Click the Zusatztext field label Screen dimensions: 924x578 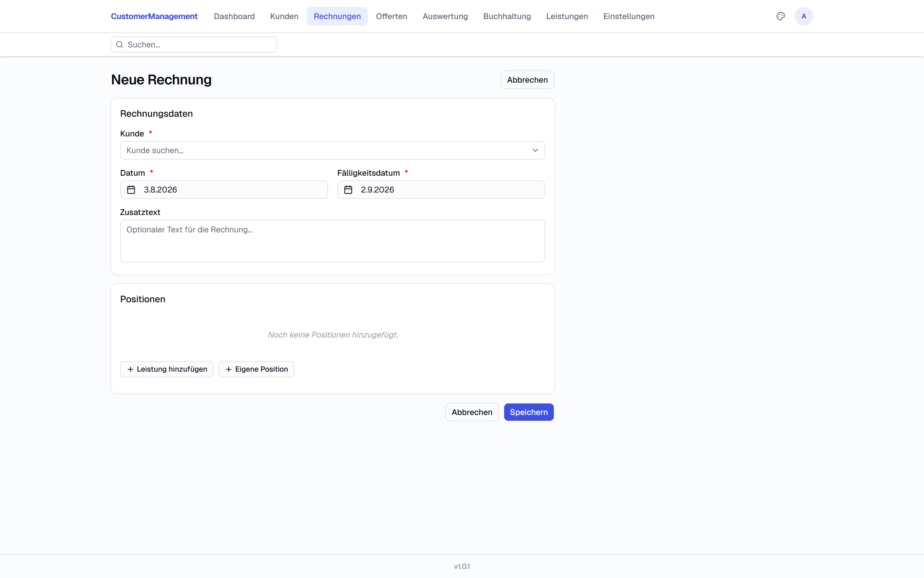coord(140,212)
